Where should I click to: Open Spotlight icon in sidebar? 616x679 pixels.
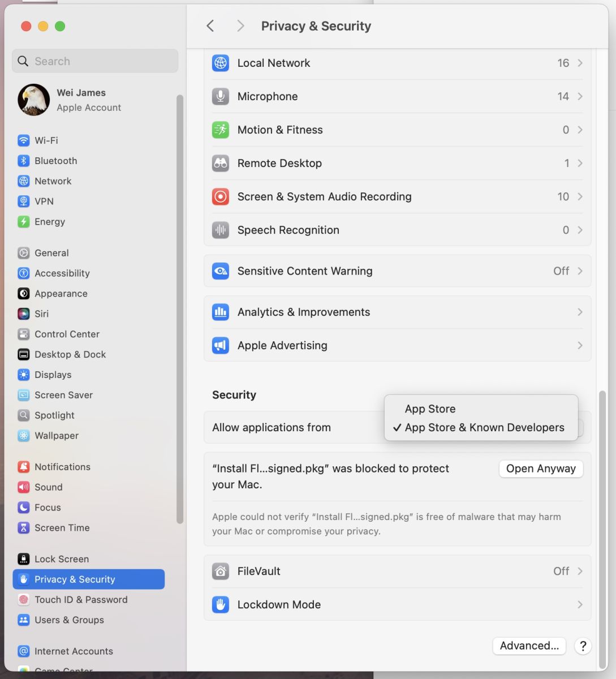[23, 415]
